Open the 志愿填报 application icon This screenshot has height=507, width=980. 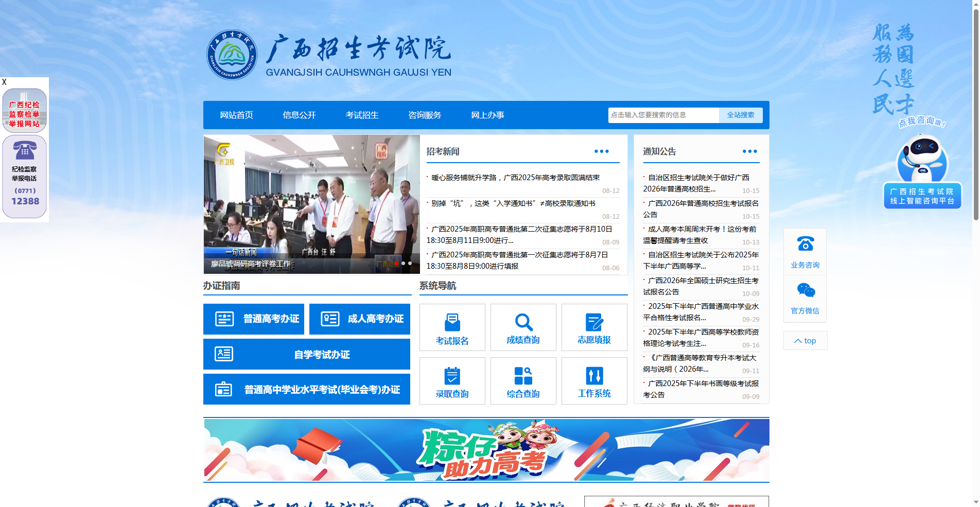click(594, 327)
